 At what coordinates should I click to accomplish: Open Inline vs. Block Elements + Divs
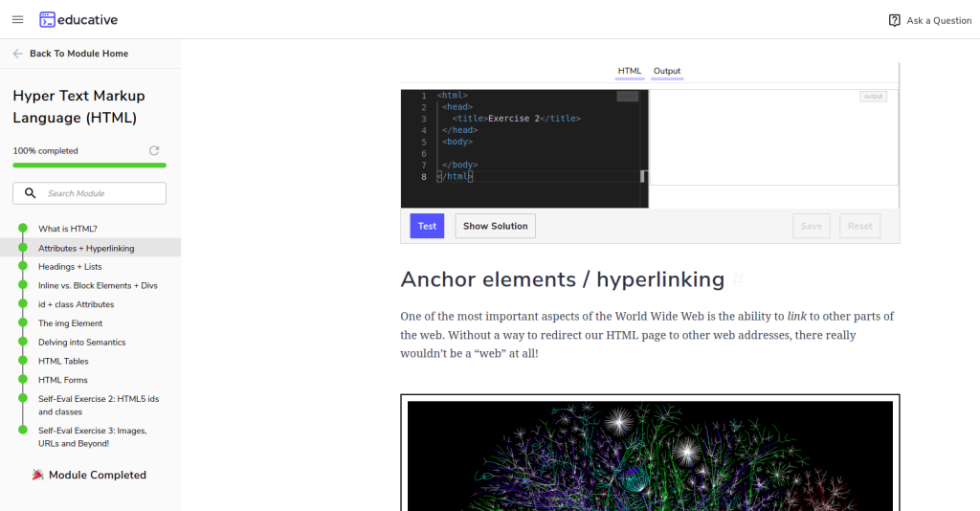[98, 285]
